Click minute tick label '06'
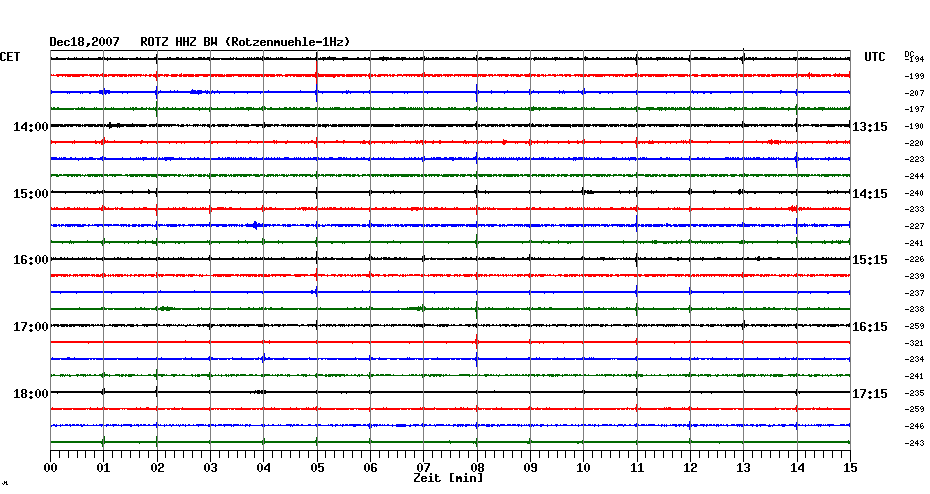Image resolution: width=930 pixels, height=494 pixels. pyautogui.click(x=371, y=468)
